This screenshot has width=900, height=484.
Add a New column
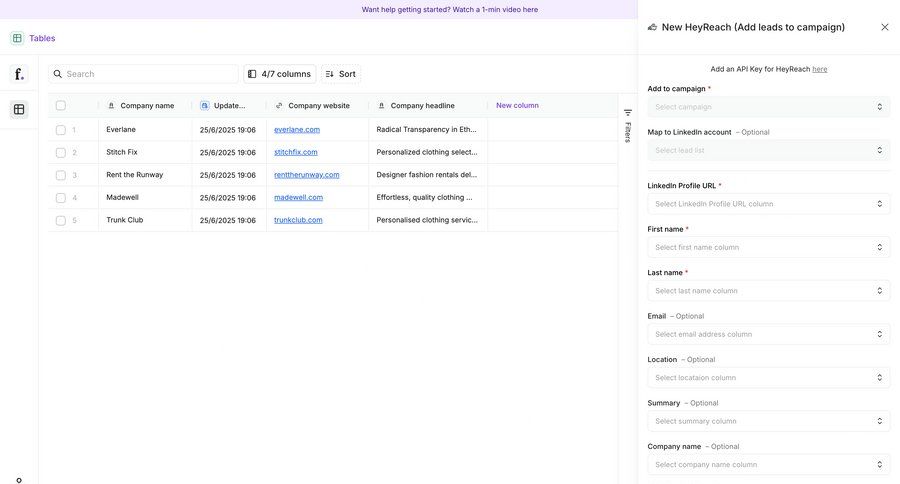tap(517, 106)
